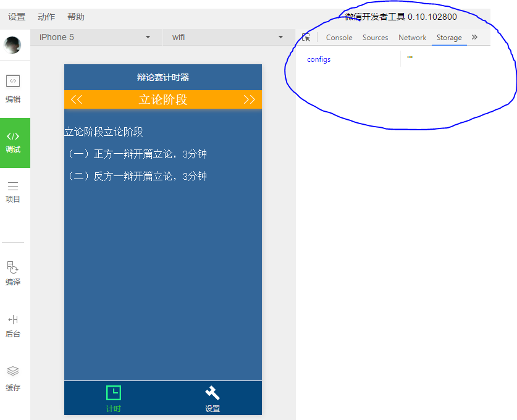Open the 项目 project panel
The width and height of the screenshot is (517, 420).
tap(13, 191)
